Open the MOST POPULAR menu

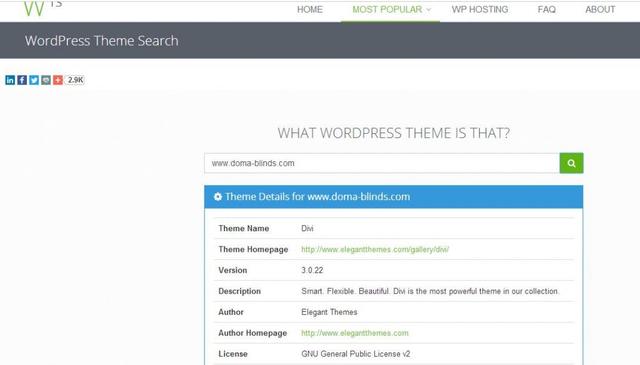[387, 9]
